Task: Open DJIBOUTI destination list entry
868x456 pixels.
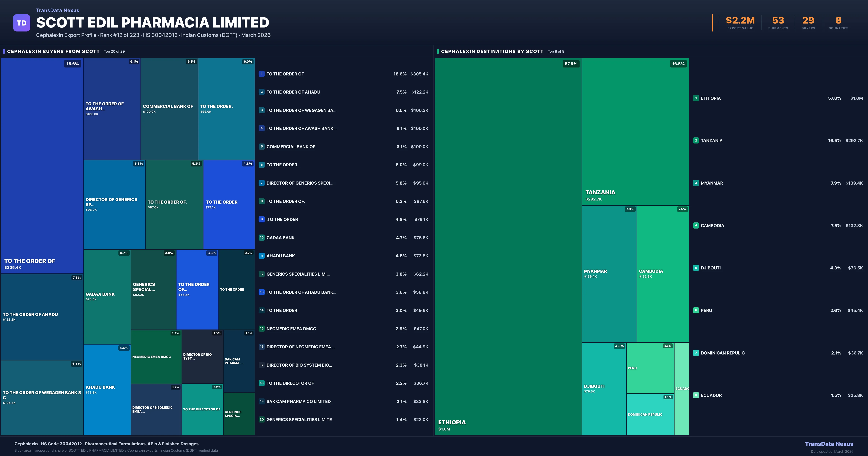Action: pyautogui.click(x=711, y=268)
